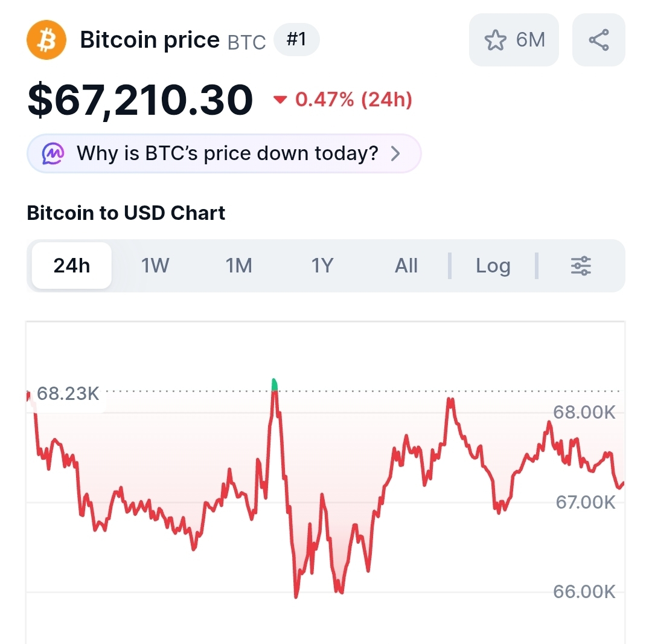Screen dimensions: 652x644
Task: Click the BTC ticker symbol label
Action: pos(246,42)
